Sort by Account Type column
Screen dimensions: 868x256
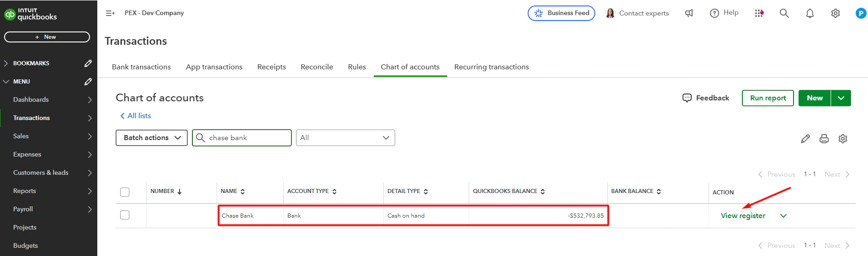click(334, 192)
